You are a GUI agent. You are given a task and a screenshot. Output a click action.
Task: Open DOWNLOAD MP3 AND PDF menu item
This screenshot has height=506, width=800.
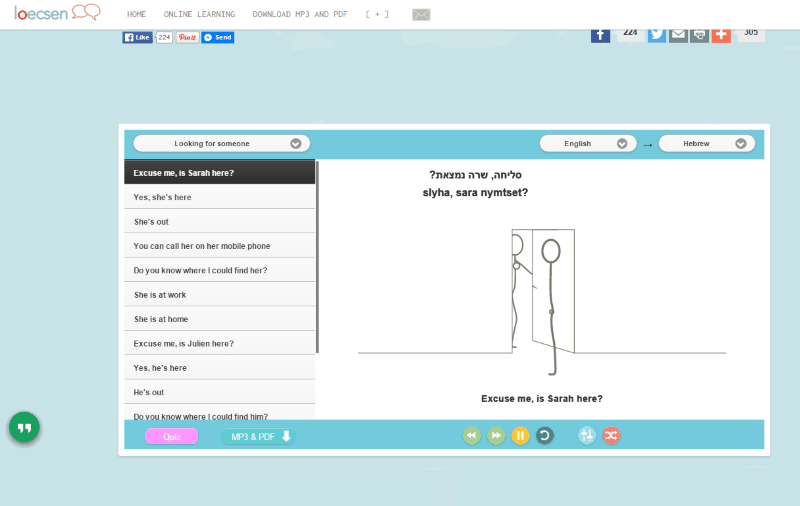299,14
